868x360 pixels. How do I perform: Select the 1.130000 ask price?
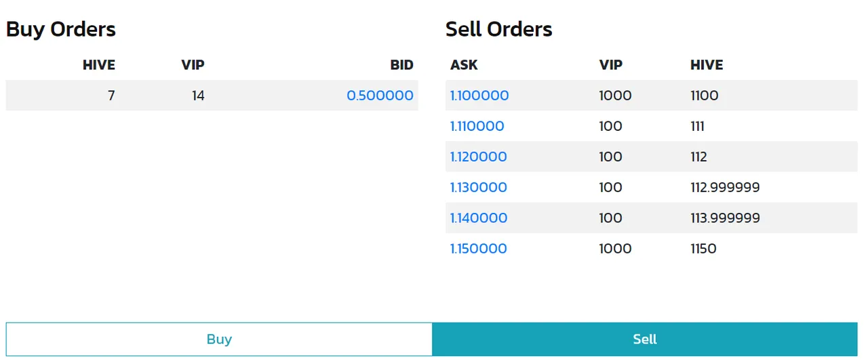coord(479,187)
